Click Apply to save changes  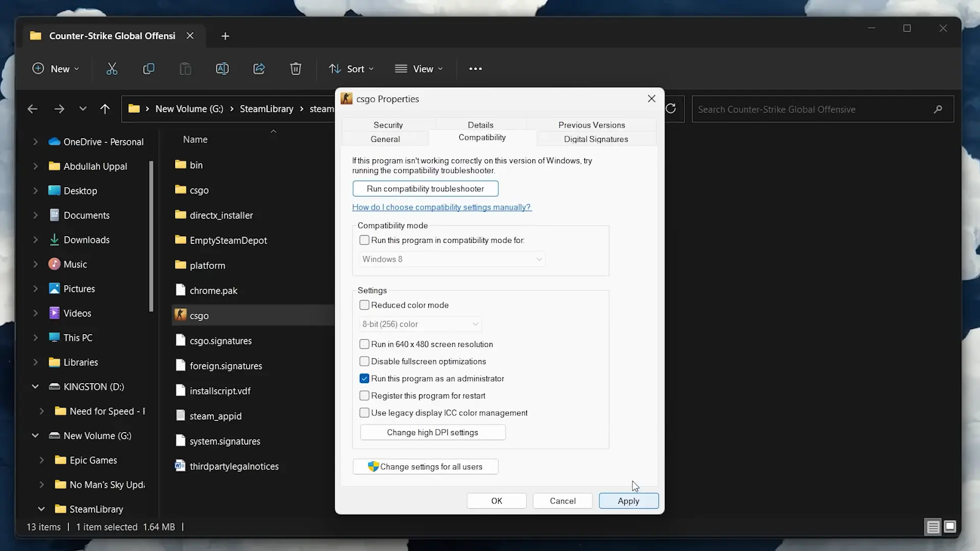(x=628, y=500)
